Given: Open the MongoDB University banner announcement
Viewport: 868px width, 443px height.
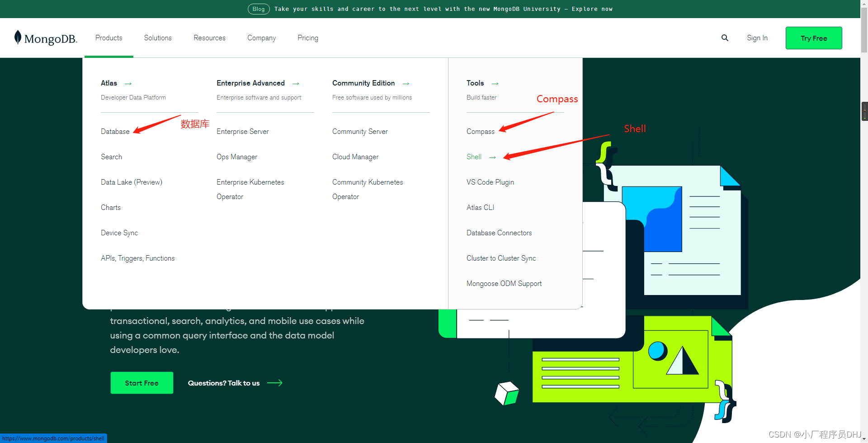Looking at the screenshot, I should (443, 9).
